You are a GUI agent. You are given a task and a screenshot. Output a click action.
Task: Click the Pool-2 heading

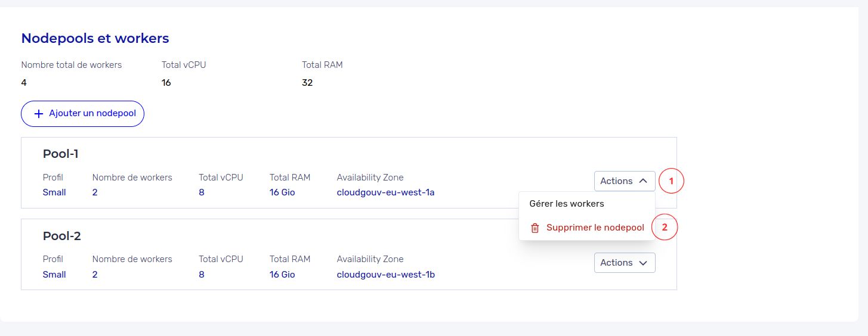point(62,237)
